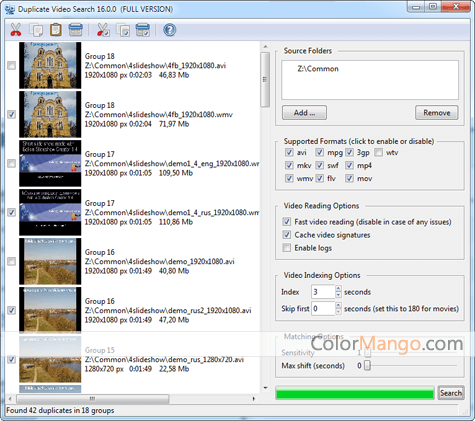This screenshot has height=421, width=475.
Task: Click the results list scroll up arrow
Action: [x=265, y=47]
